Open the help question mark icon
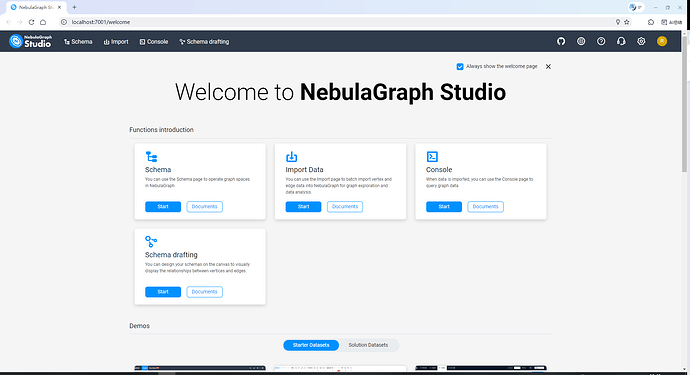The width and height of the screenshot is (690, 375). (601, 41)
